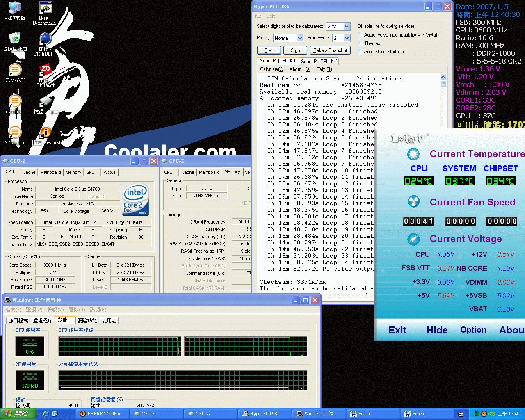Launch the 3DMark06 desktop shortcut
525x420 pixels.
pos(15,135)
